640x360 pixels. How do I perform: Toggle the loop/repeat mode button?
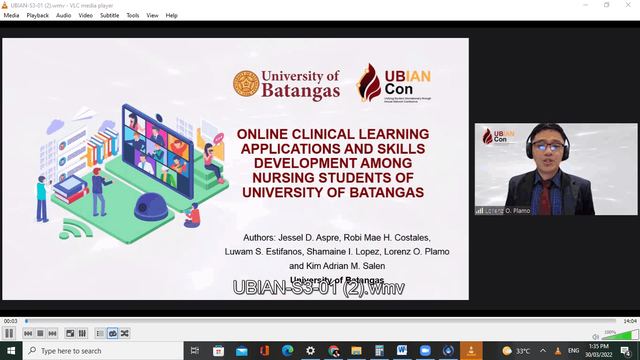[x=113, y=333]
